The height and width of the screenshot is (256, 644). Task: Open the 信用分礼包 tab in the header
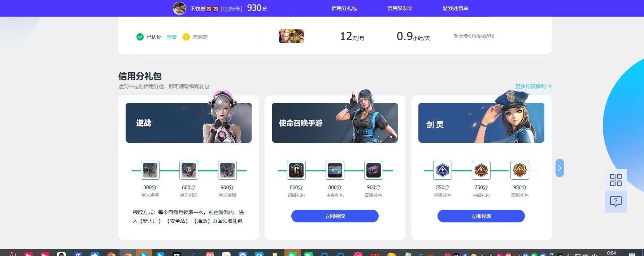coord(344,8)
